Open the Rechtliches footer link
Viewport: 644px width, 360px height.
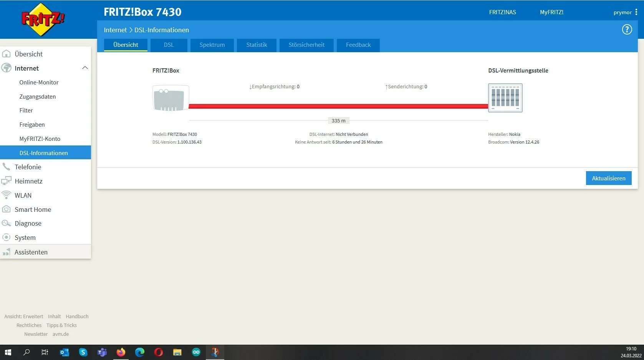(x=29, y=325)
